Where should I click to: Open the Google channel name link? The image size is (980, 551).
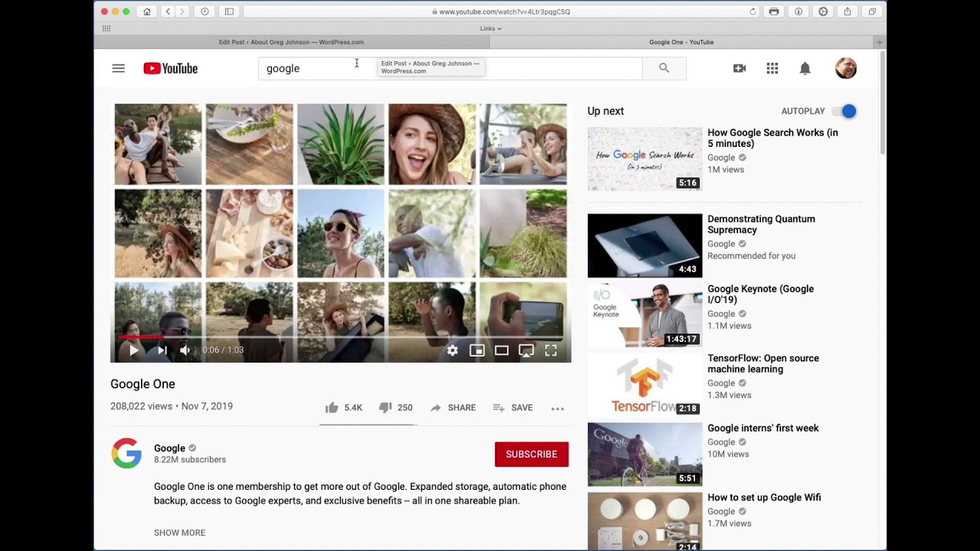pyautogui.click(x=169, y=448)
